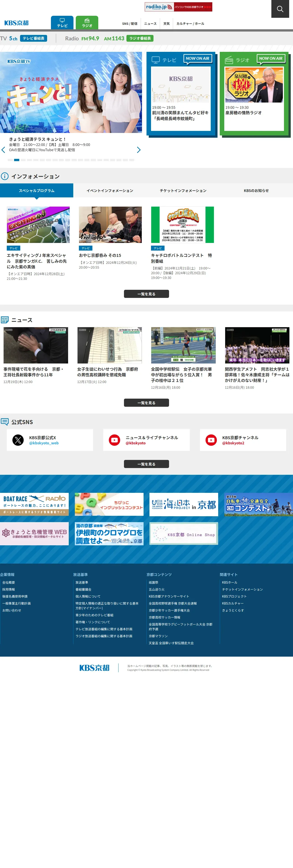This screenshot has height=868, width=293.
Task: Show next carousel slide arrow
Action: click(139, 150)
